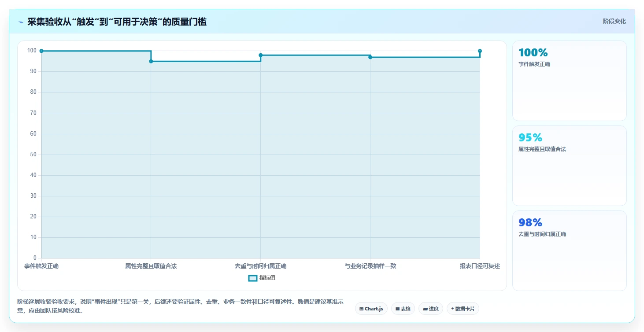Toggle the 指标值 legend item
644x332 pixels.
coord(262,278)
